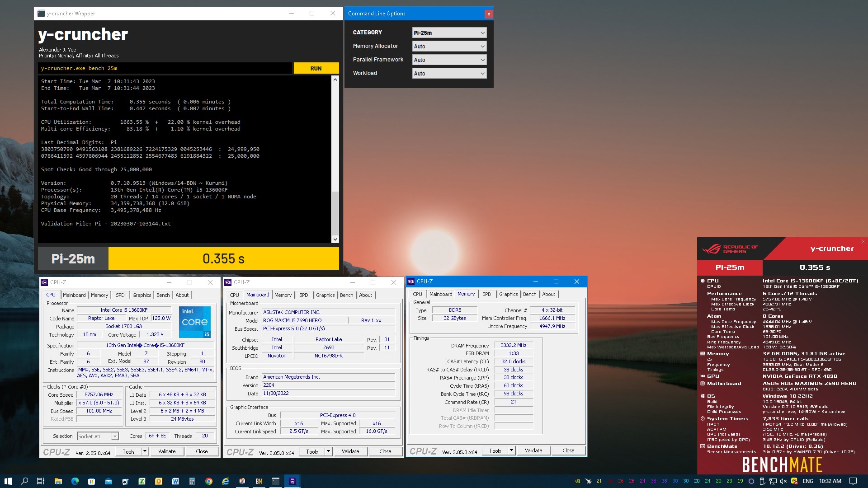Image resolution: width=868 pixels, height=488 pixels.
Task: Open the Mail app in taskbar
Action: 108,481
